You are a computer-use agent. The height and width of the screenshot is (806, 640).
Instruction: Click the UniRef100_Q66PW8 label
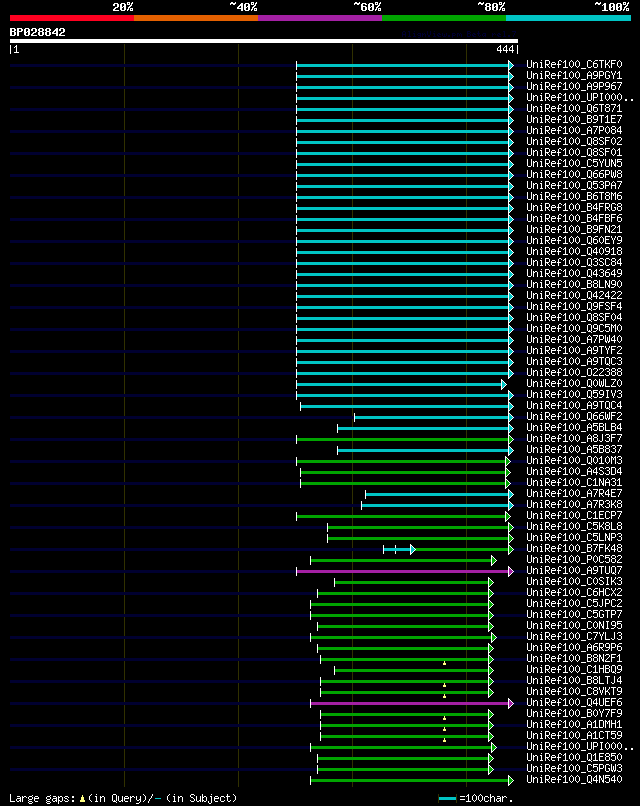point(574,175)
